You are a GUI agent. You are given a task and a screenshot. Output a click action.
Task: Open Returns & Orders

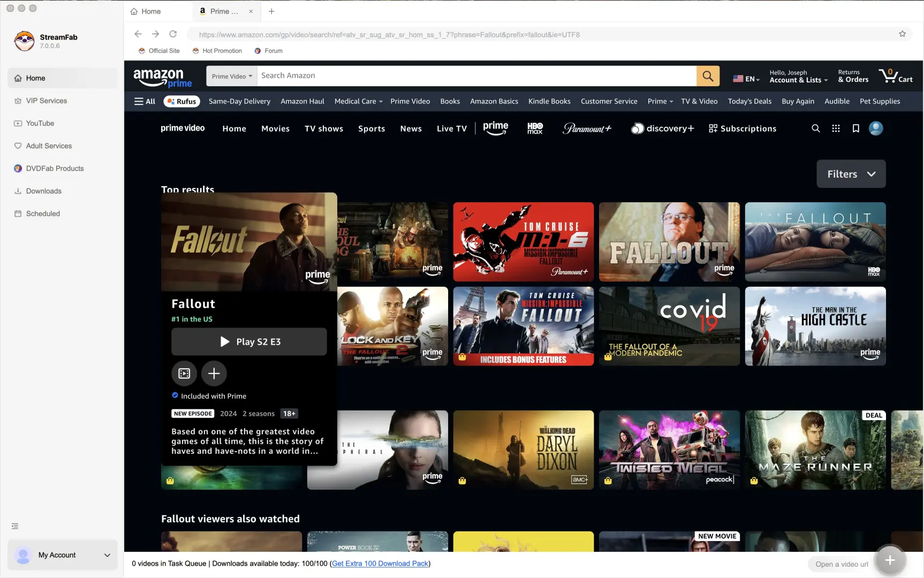853,76
